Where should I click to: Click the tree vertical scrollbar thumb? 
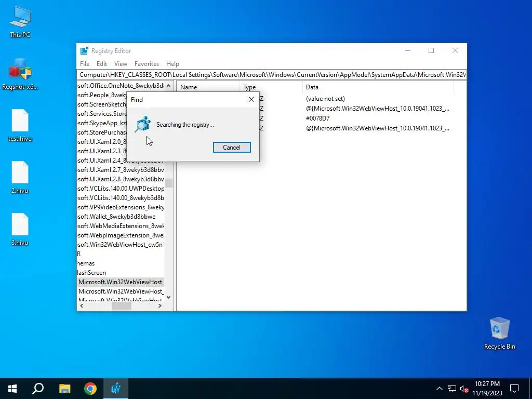(169, 183)
